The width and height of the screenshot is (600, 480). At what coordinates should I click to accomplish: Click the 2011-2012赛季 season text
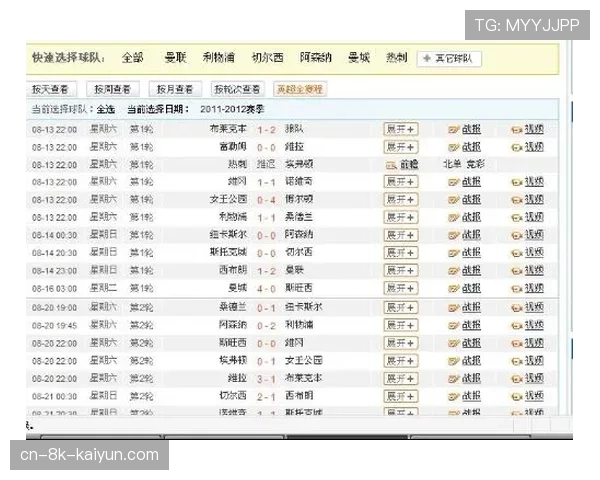(232, 109)
